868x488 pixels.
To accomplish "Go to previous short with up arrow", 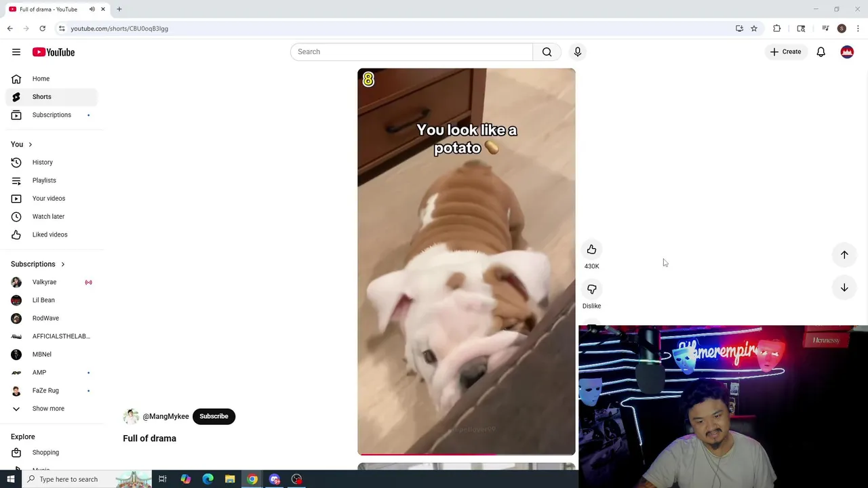I will click(x=844, y=255).
